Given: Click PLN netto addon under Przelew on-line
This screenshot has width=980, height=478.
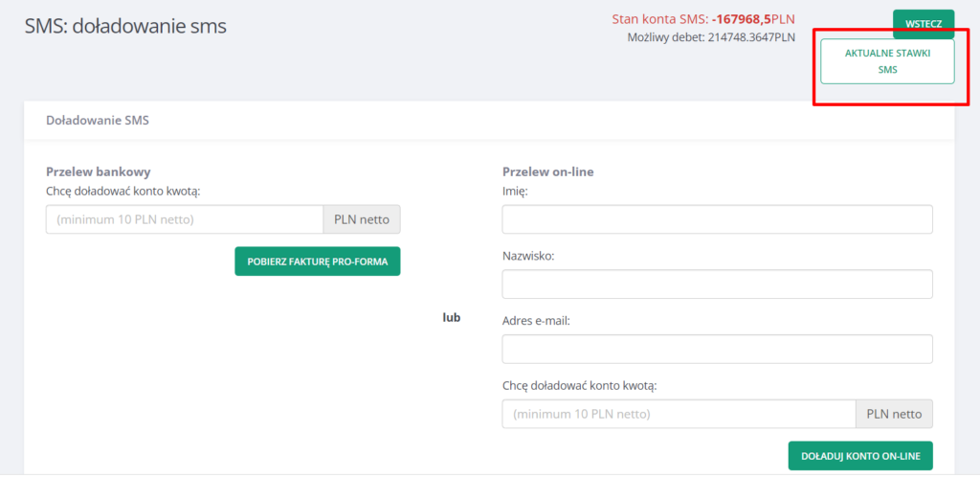Looking at the screenshot, I should tap(894, 414).
